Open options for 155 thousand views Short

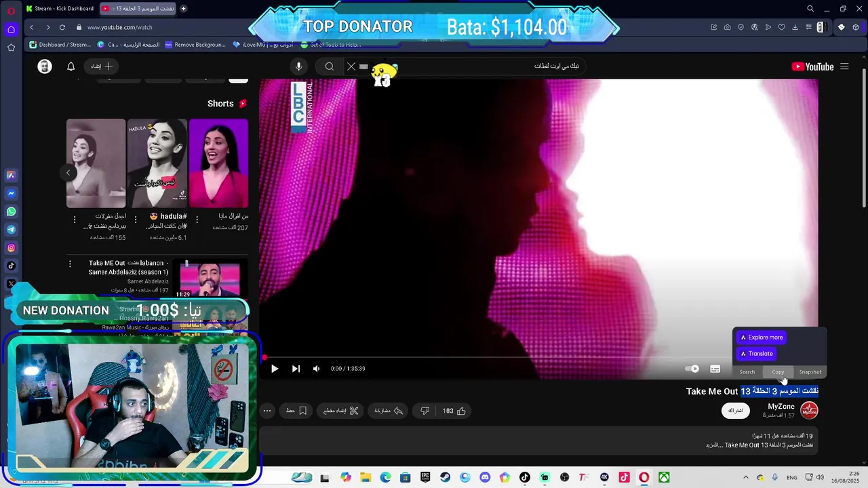75,220
